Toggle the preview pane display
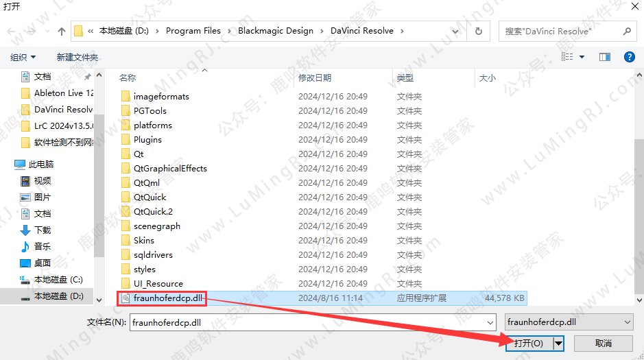 604,57
